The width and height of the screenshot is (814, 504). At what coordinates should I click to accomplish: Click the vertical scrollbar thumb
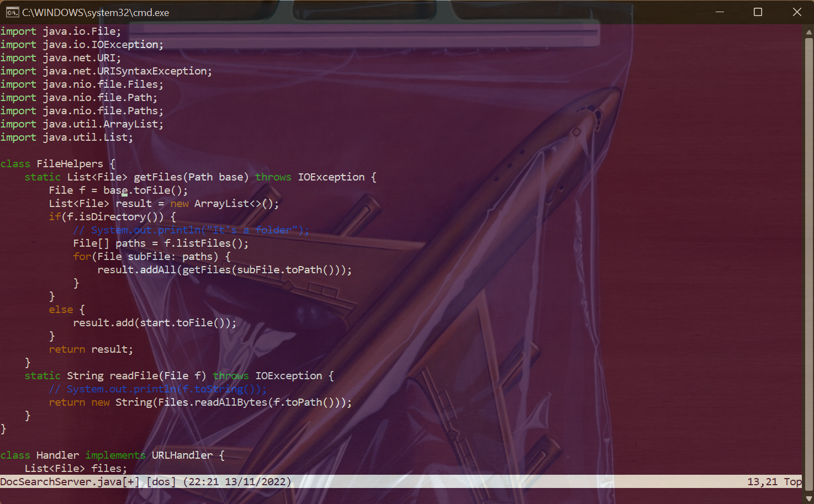pos(808,259)
